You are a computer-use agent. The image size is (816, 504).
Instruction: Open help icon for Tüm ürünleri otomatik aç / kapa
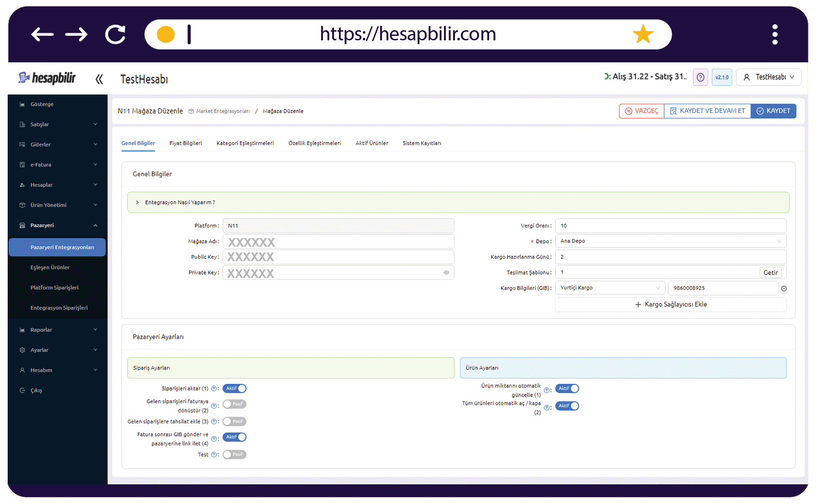[x=546, y=408]
